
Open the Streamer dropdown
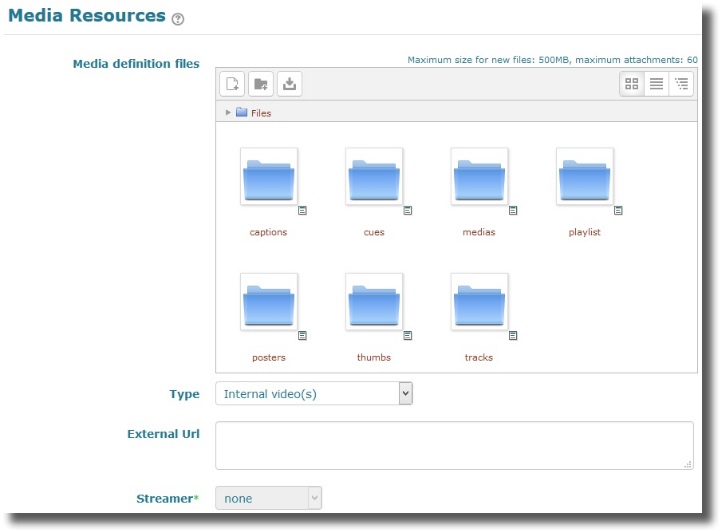coord(269,498)
